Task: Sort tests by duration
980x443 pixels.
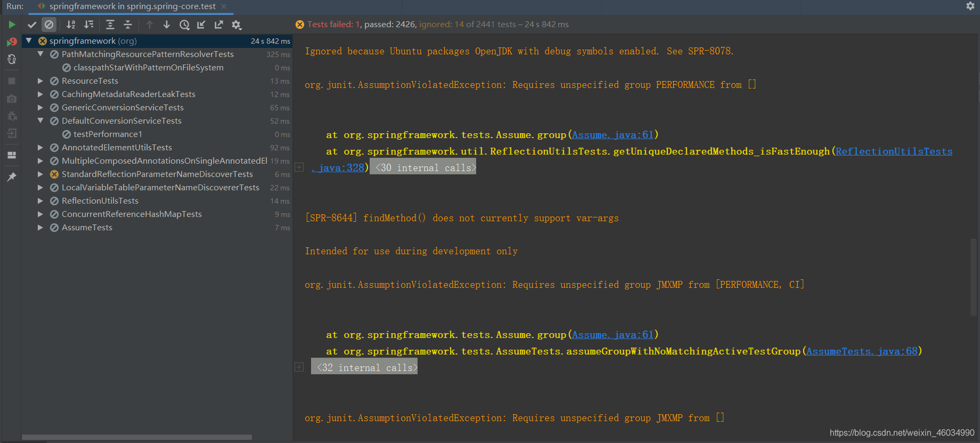Action: pyautogui.click(x=89, y=25)
